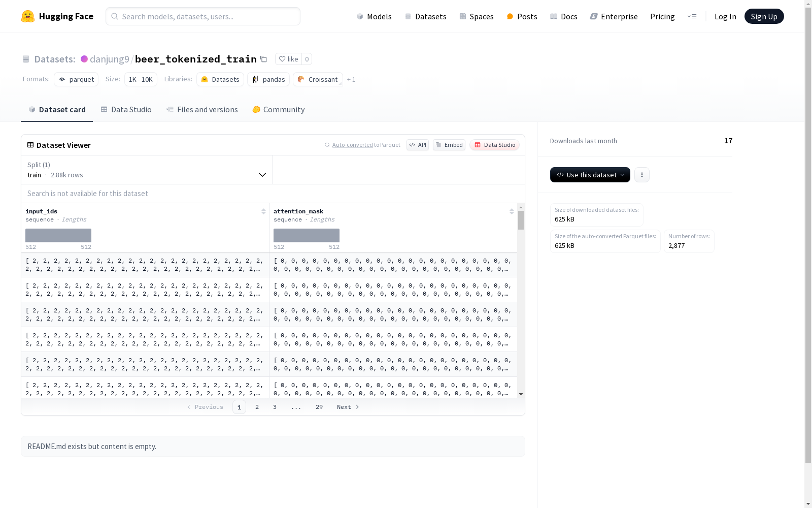
Task: Click the Embed button
Action: point(449,145)
